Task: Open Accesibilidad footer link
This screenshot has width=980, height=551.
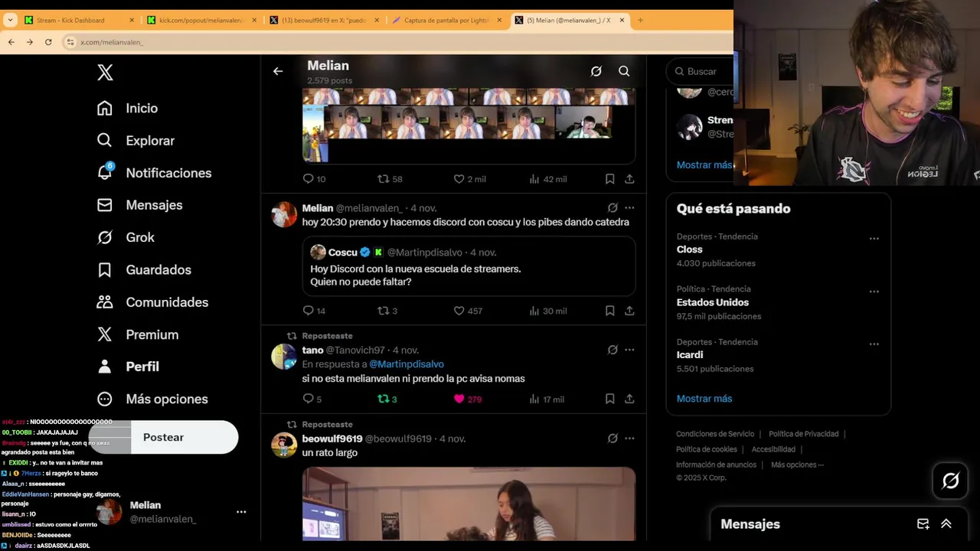Action: pos(773,449)
